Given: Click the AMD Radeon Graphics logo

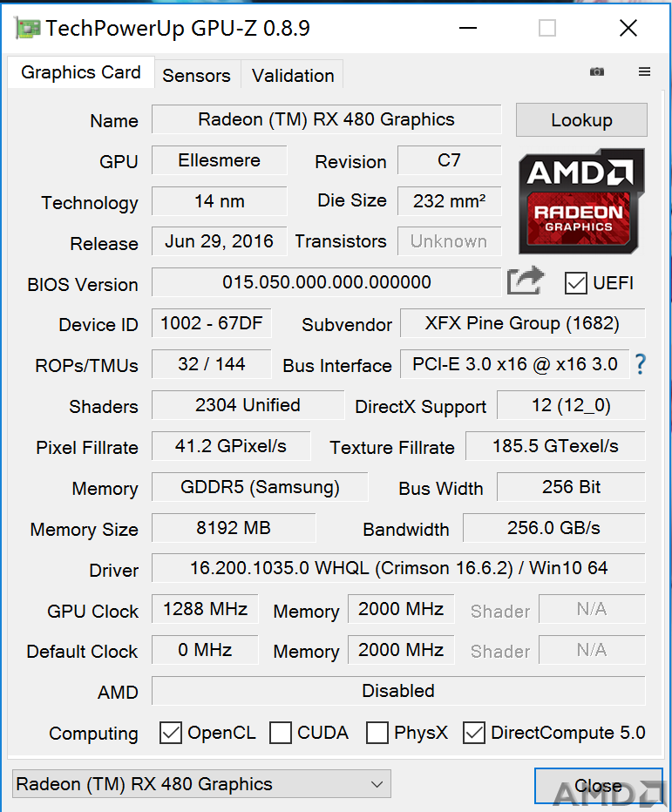Looking at the screenshot, I should tap(581, 201).
